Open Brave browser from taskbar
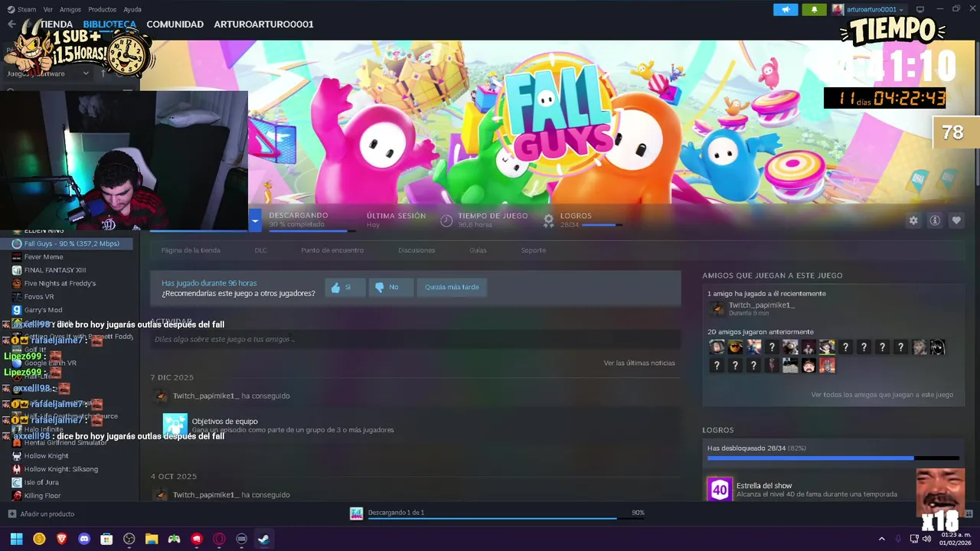Image resolution: width=980 pixels, height=551 pixels. [61, 539]
